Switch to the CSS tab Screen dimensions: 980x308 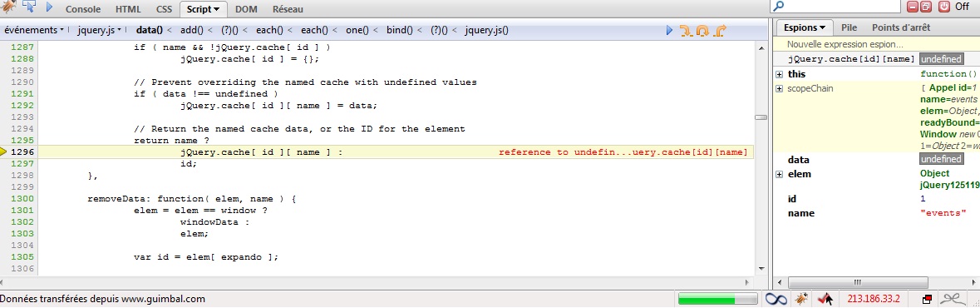tap(164, 9)
